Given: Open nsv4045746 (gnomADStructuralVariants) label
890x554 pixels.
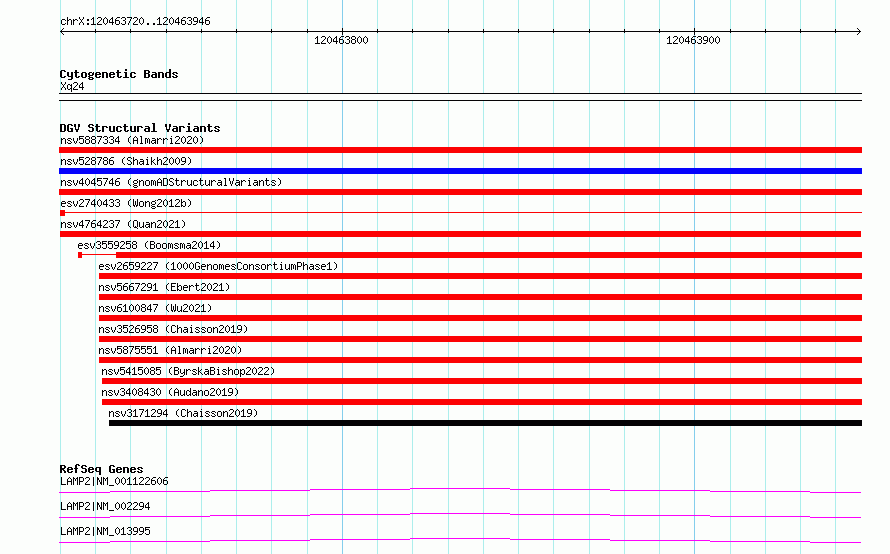Looking at the screenshot, I should click(171, 182).
